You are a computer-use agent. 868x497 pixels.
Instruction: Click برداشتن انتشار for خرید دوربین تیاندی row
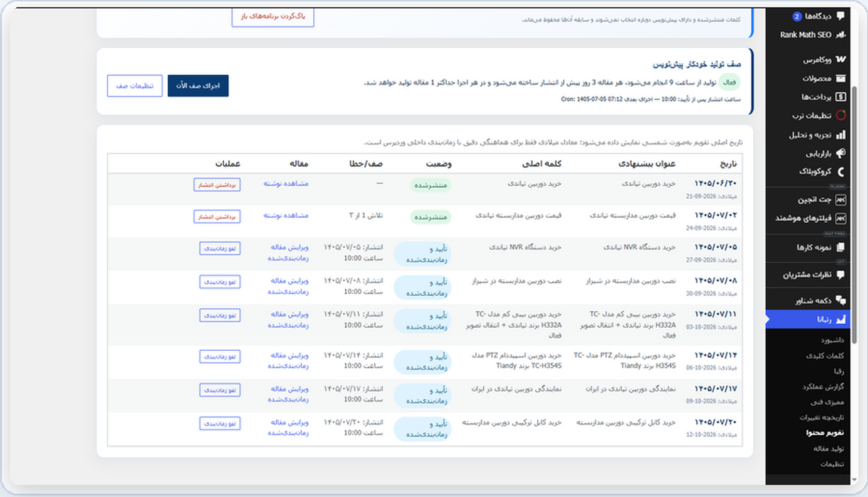click(x=217, y=185)
